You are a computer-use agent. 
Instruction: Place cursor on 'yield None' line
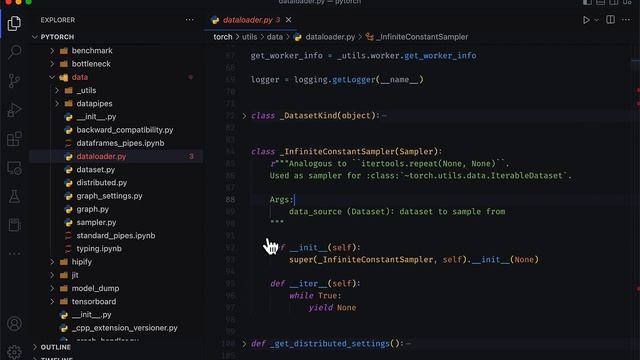pyautogui.click(x=332, y=307)
